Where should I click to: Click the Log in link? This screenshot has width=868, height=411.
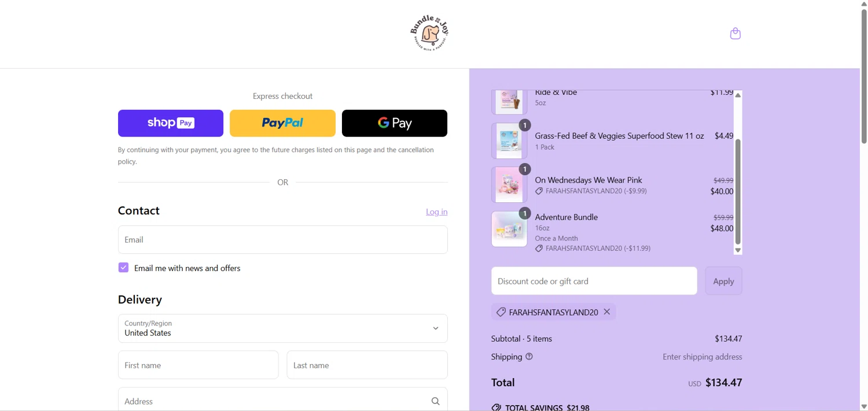[436, 212]
